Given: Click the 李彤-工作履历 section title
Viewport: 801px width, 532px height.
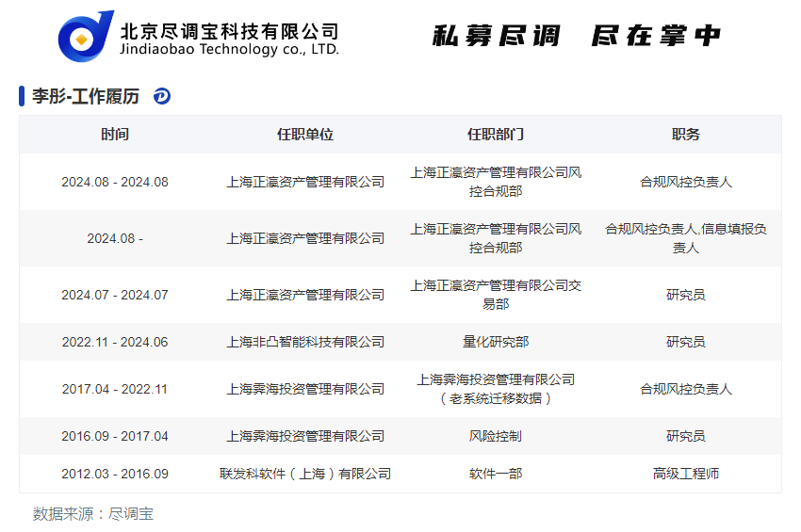Looking at the screenshot, I should tap(86, 96).
